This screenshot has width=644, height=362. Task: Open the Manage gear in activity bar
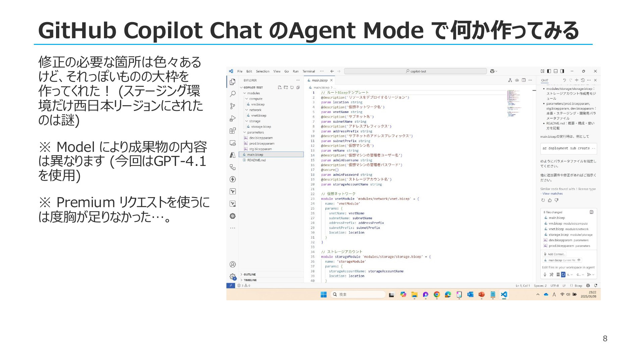pos(232,277)
